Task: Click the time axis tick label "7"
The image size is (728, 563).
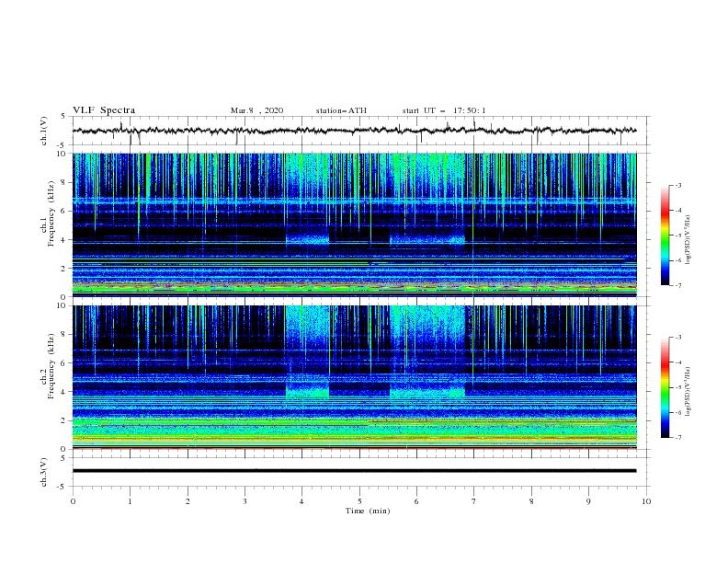Action: coord(474,501)
